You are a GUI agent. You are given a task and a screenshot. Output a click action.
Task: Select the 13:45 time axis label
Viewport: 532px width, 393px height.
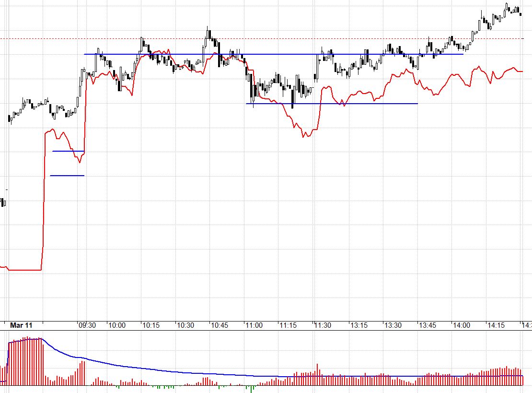tap(428, 325)
